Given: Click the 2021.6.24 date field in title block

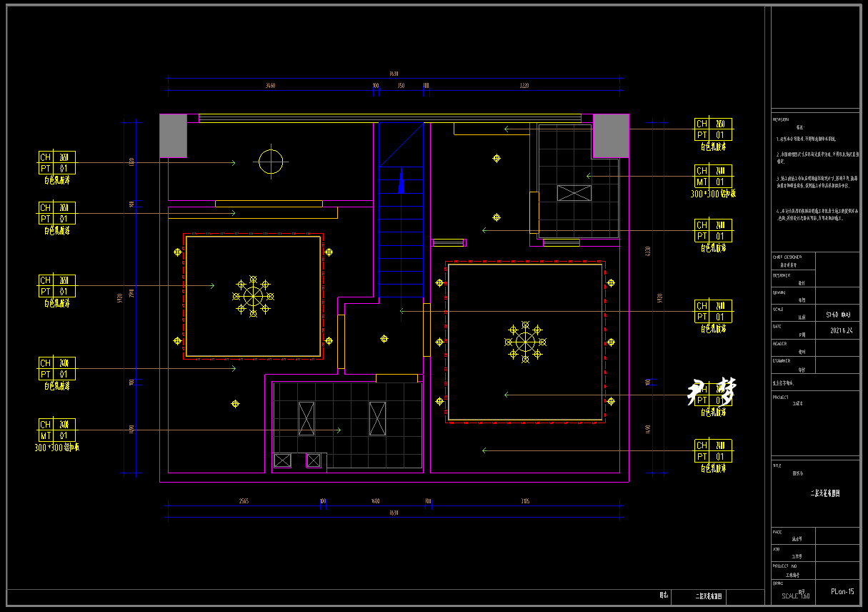Looking at the screenshot, I should pos(841,331).
